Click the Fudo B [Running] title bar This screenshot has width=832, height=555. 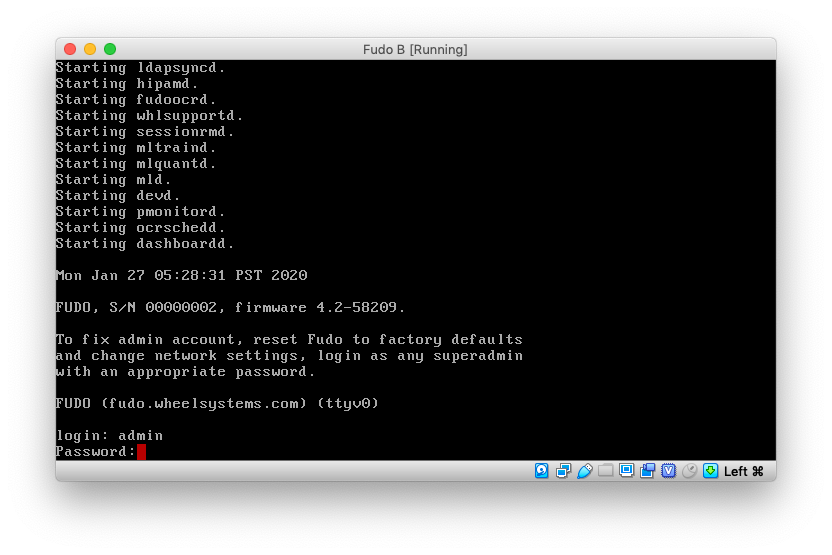tap(415, 49)
